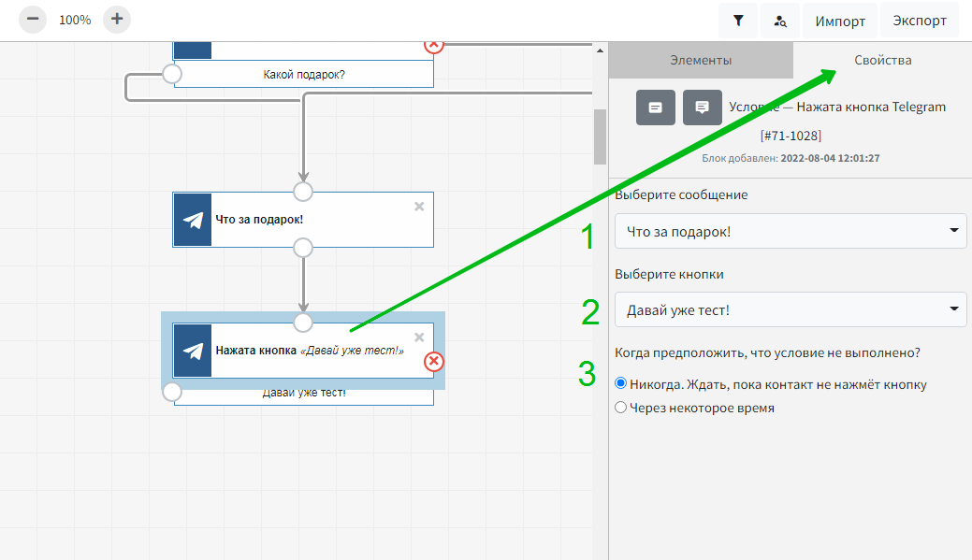Switch to the 'Свойства' tab
The height and width of the screenshot is (560, 972).
pyautogui.click(x=882, y=61)
